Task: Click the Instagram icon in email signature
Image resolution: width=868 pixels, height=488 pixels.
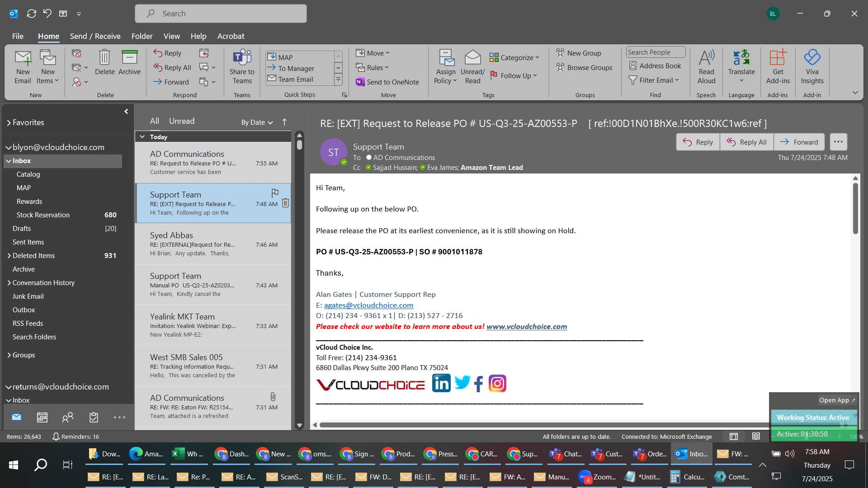Action: coord(497,383)
